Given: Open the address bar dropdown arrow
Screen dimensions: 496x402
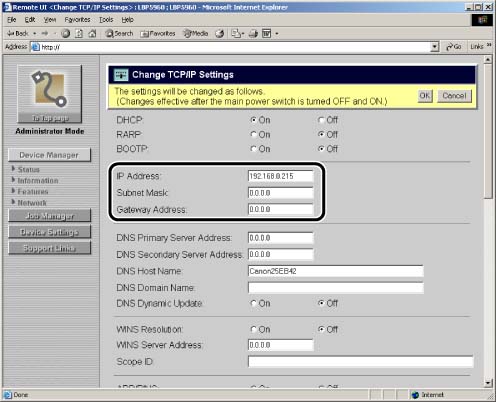Looking at the screenshot, I should tap(434, 47).
